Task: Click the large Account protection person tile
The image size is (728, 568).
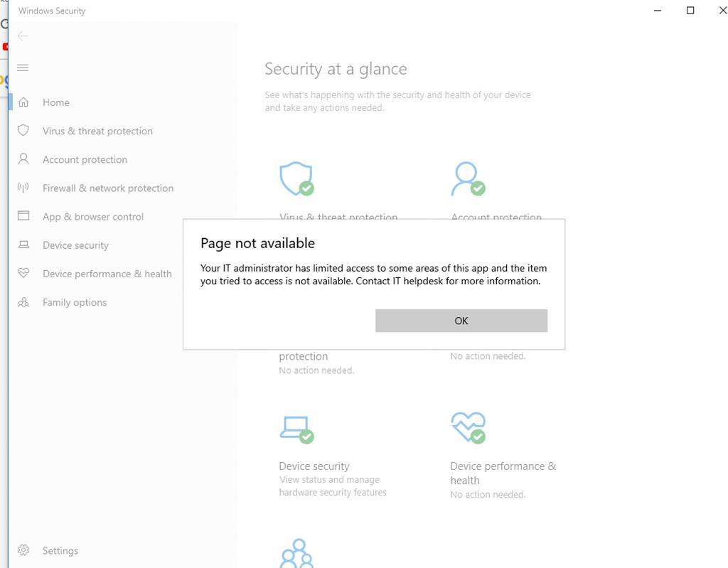Action: tap(467, 178)
